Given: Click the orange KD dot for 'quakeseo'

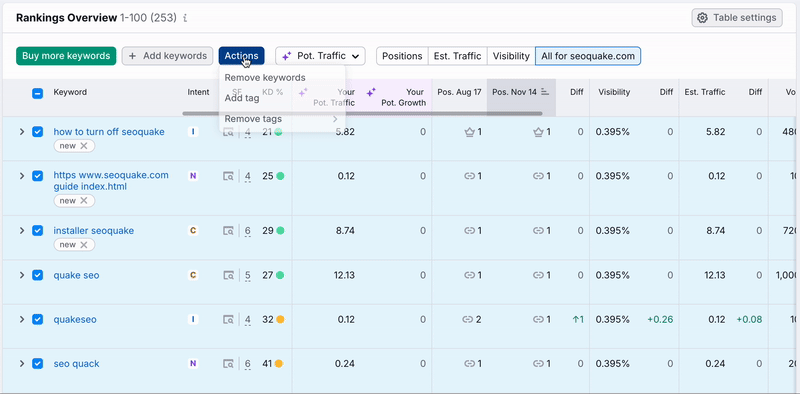Looking at the screenshot, I should (x=280, y=319).
